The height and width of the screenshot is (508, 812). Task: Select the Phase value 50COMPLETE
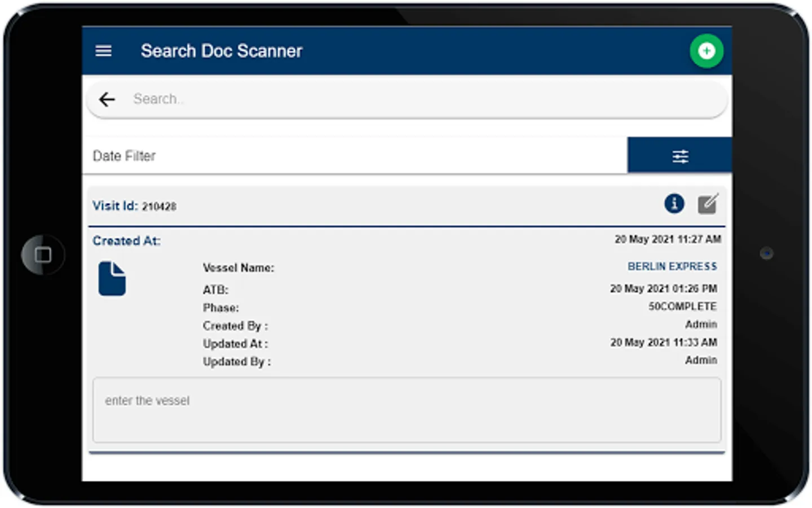point(682,306)
